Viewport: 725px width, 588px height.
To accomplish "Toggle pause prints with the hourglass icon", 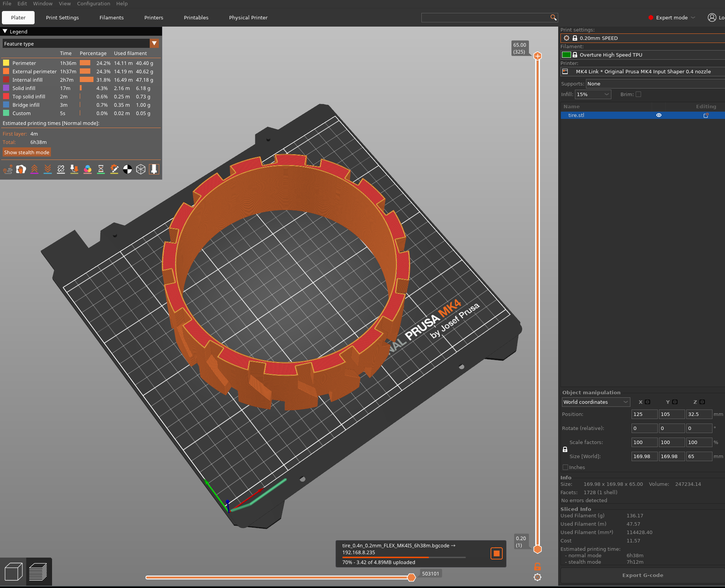I will (x=101, y=169).
